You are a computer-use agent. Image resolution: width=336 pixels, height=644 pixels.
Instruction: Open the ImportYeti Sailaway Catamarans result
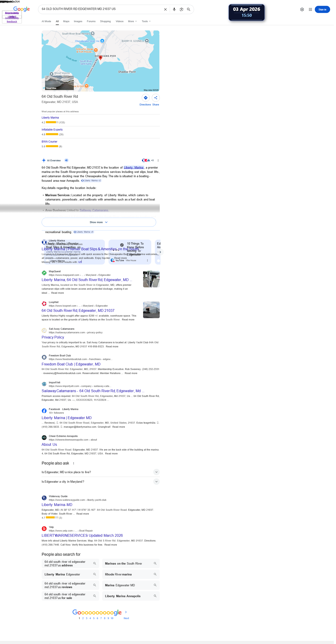[x=93, y=391]
